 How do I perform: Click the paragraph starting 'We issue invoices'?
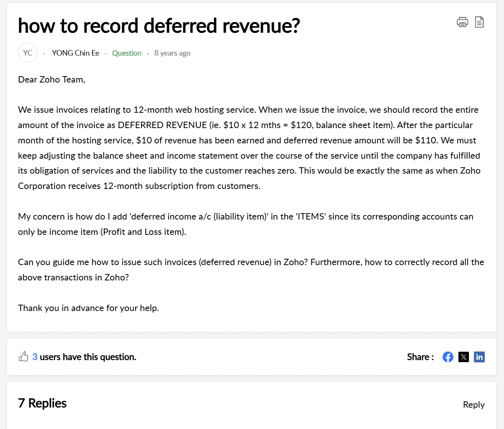pyautogui.click(x=249, y=148)
